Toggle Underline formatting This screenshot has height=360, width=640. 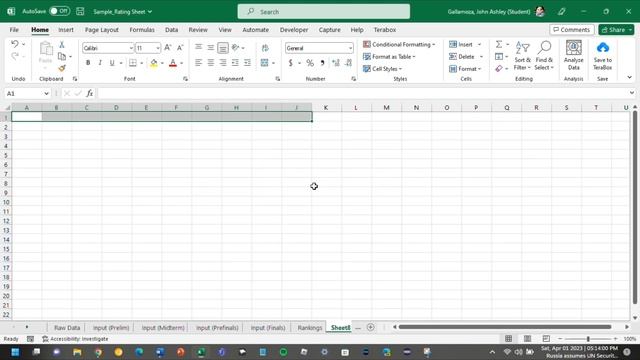tap(112, 63)
